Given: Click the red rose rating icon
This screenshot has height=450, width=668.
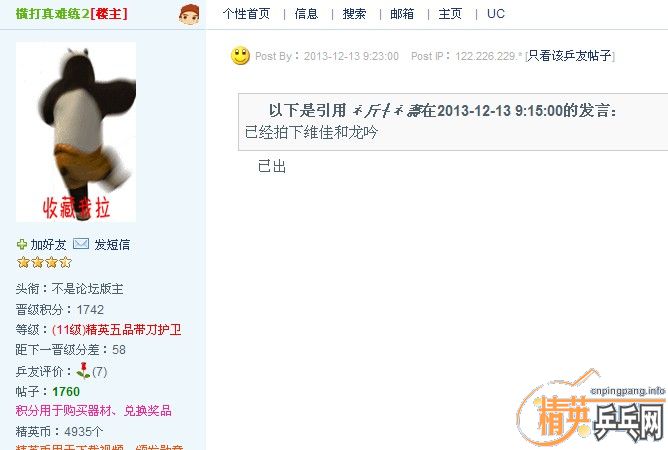Looking at the screenshot, I should 83,370.
